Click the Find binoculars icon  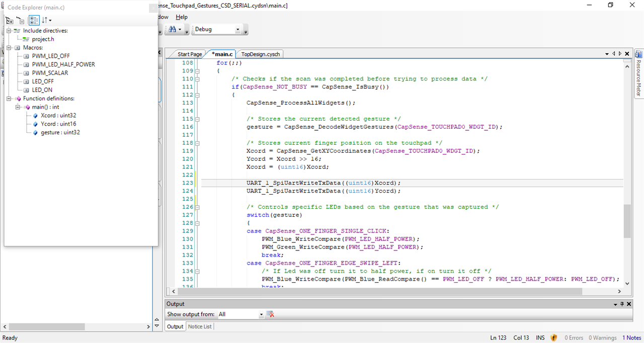tap(173, 29)
